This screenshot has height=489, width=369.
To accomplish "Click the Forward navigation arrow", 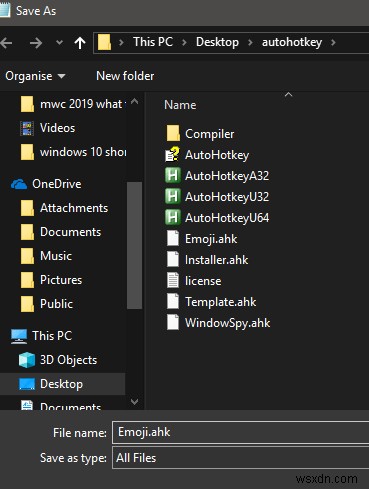I will pyautogui.click(x=36, y=43).
